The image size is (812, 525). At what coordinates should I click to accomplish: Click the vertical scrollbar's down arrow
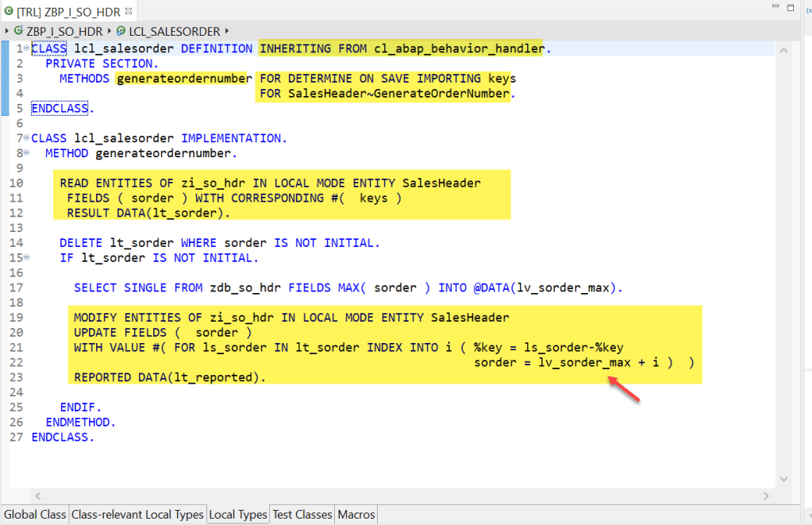(x=783, y=479)
